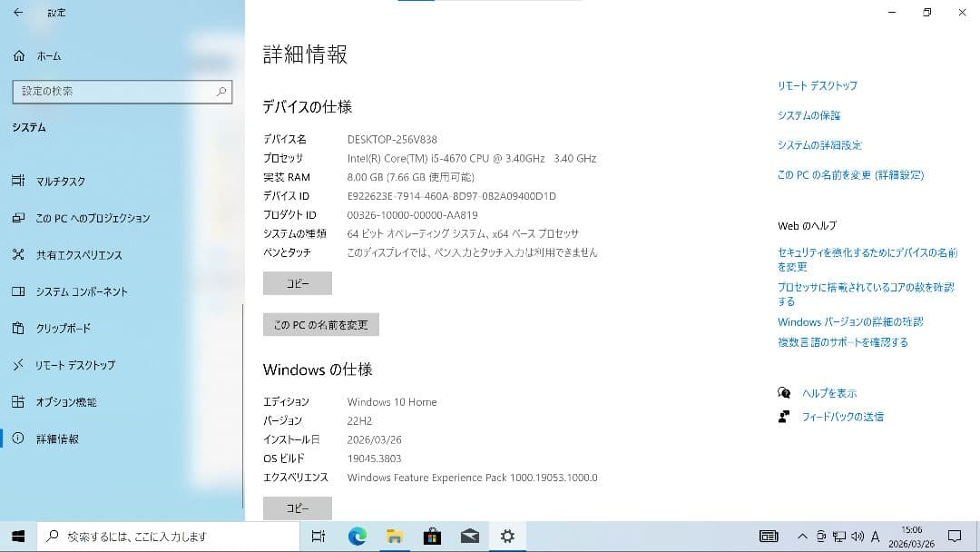Open Windows バージョンの詳細の確認 link
Image resolution: width=980 pixels, height=552 pixels.
(850, 322)
